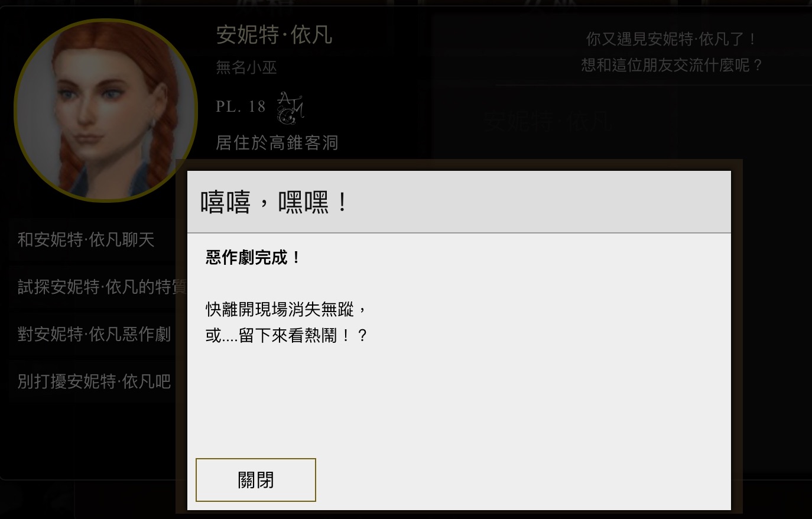Click the 想和這位朋友交流什麼呢？ prompt

672,65
